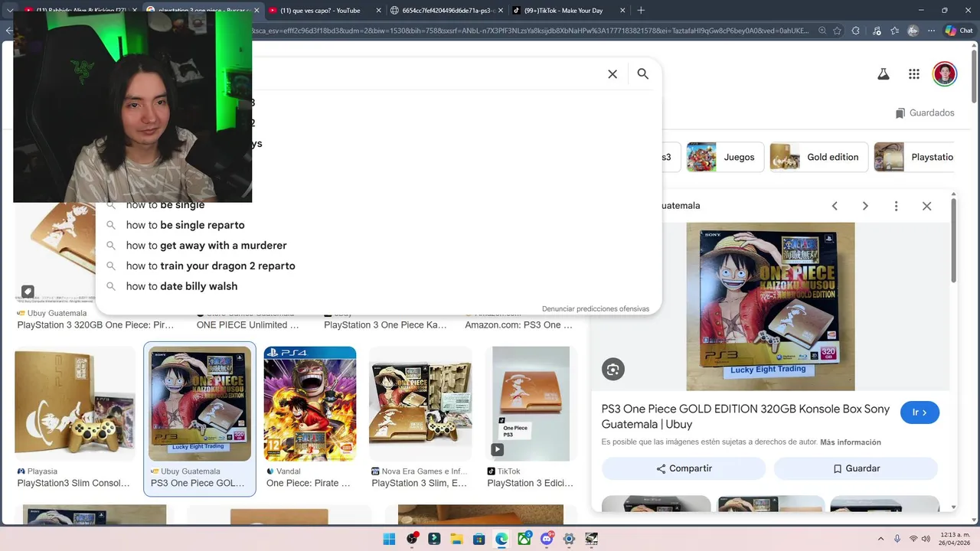The image size is (980, 551).
Task: Open the Copilot Chat button
Action: [959, 31]
